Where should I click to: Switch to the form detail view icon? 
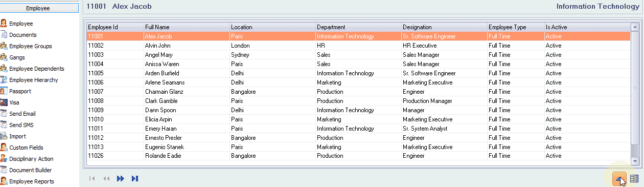coord(634,179)
